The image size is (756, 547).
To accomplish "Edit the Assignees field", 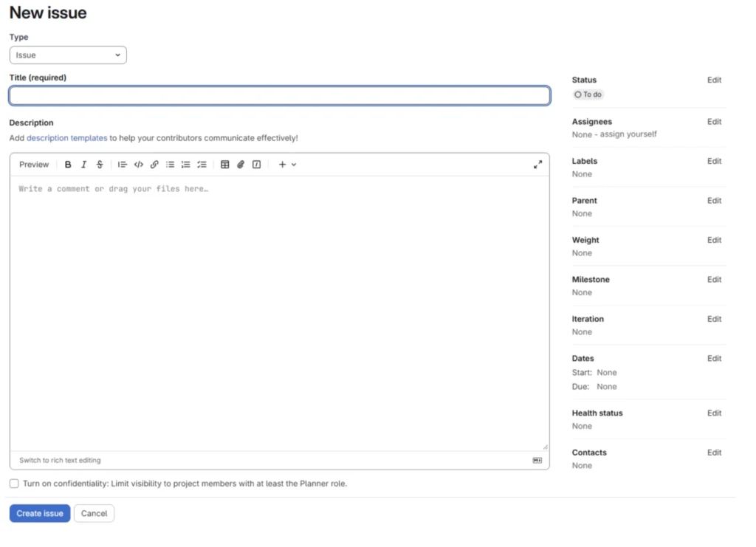I will [714, 122].
